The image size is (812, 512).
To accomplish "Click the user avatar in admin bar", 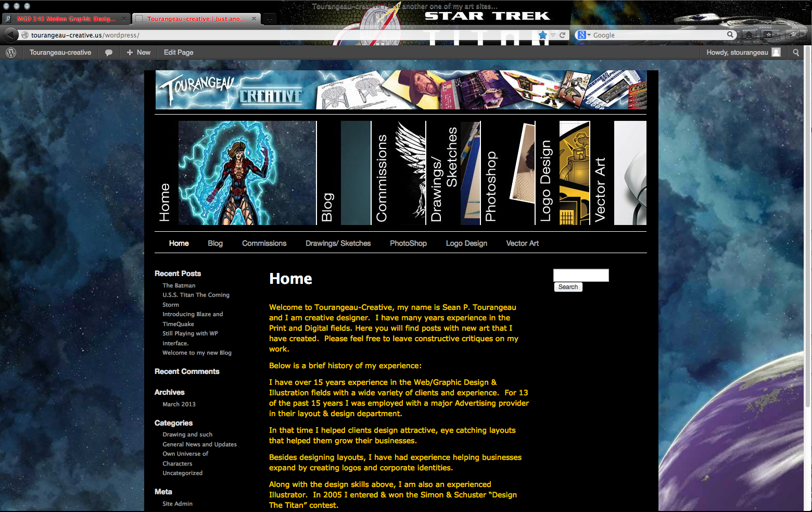I will pyautogui.click(x=776, y=53).
